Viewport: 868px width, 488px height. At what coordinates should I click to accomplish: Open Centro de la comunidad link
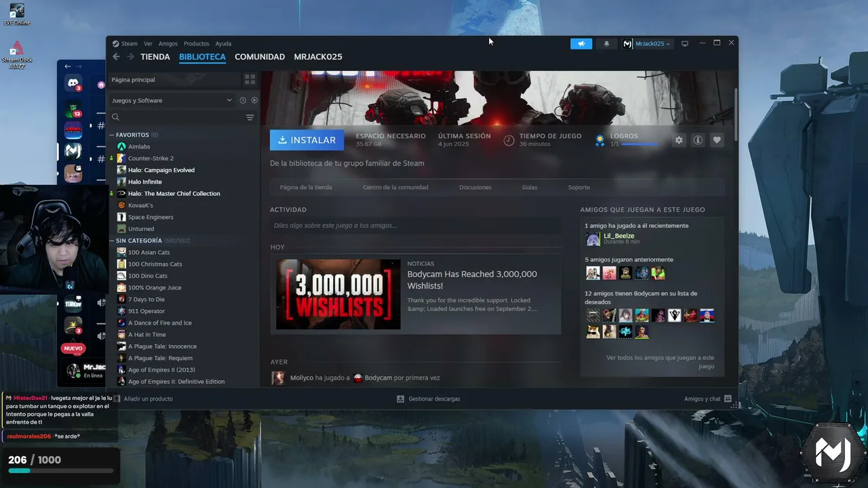[395, 187]
